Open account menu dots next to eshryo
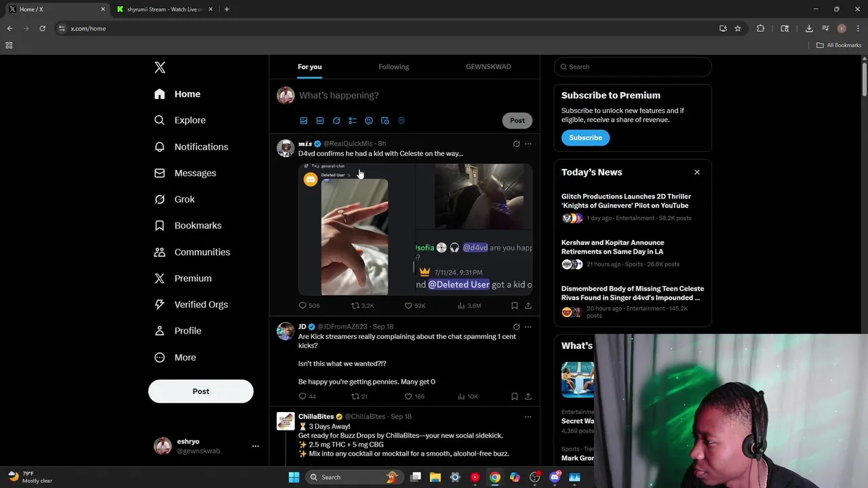This screenshot has height=488, width=868. click(x=256, y=446)
